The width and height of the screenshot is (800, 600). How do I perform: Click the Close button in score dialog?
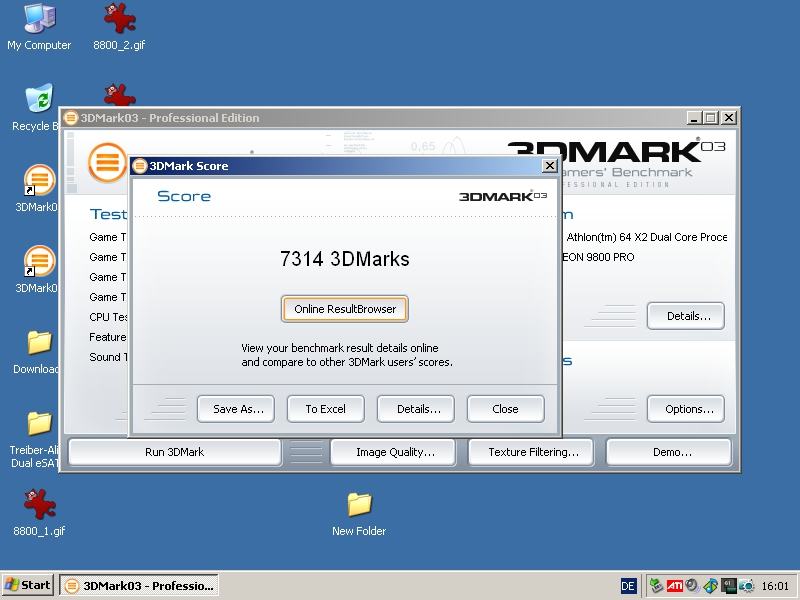(x=506, y=409)
